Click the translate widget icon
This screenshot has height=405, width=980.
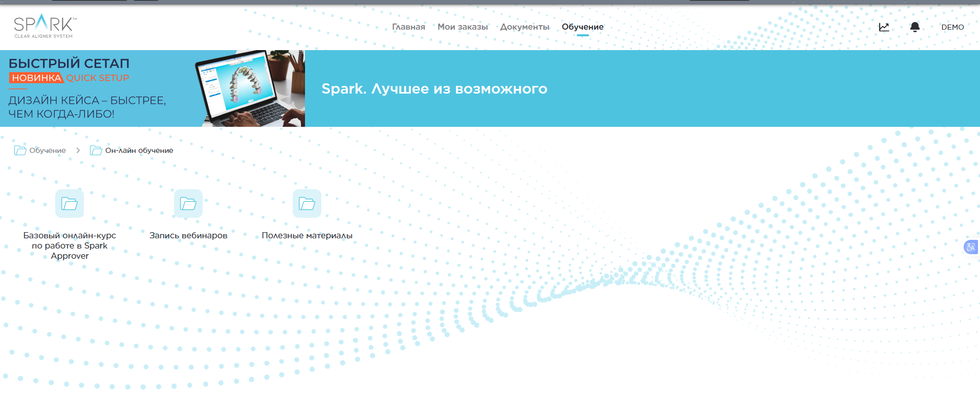click(x=971, y=247)
